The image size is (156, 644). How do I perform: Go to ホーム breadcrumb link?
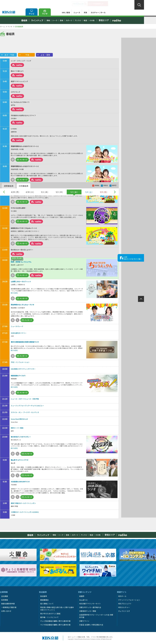coord(3,26)
